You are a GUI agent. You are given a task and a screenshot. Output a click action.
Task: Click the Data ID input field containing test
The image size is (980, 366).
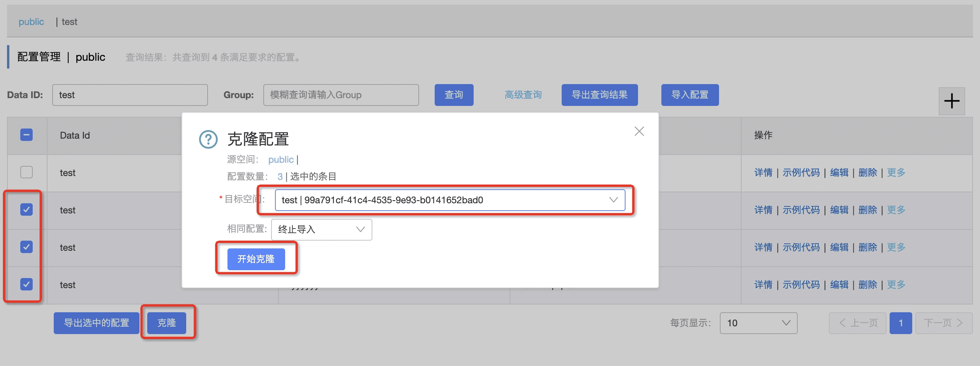click(x=130, y=95)
